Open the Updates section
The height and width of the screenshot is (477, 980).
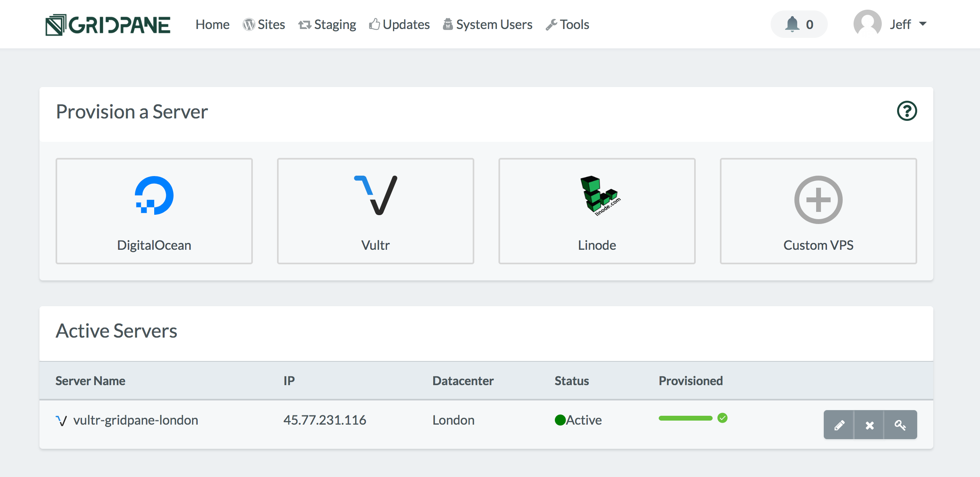coord(399,25)
